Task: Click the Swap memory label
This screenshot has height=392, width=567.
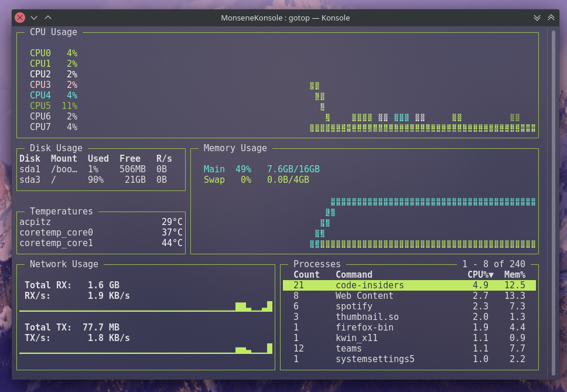Action: [x=214, y=179]
